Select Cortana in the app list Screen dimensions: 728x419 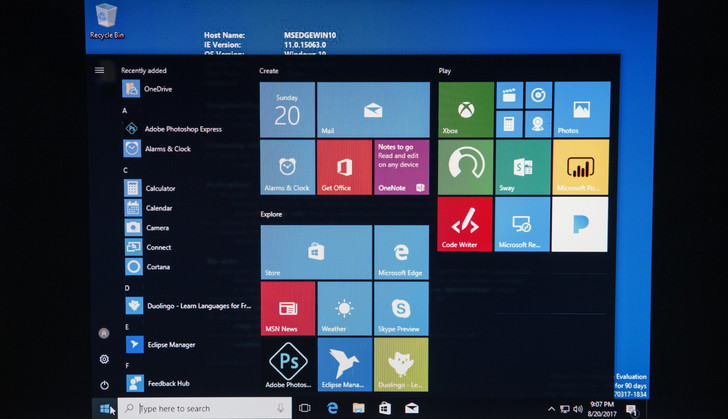click(x=159, y=266)
